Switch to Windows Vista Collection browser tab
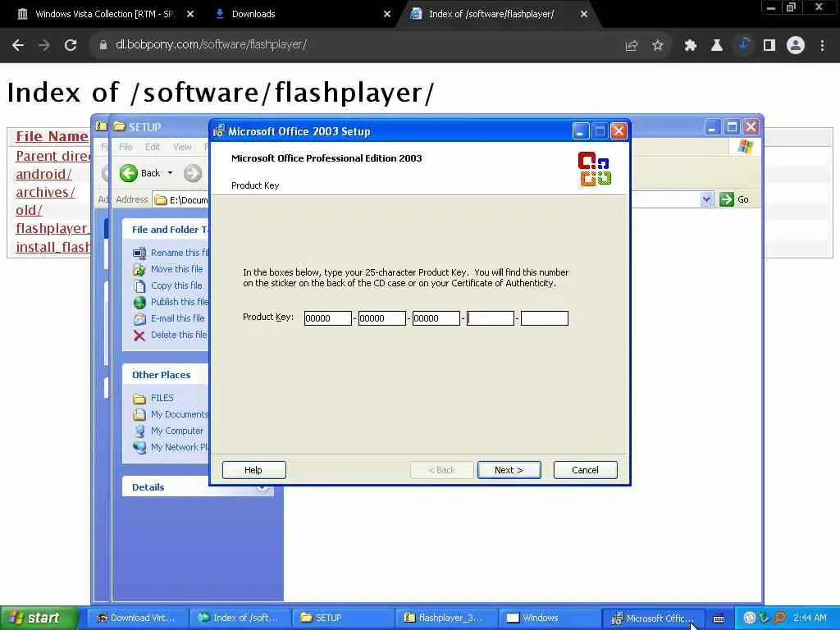The width and height of the screenshot is (840, 630). pyautogui.click(x=103, y=14)
